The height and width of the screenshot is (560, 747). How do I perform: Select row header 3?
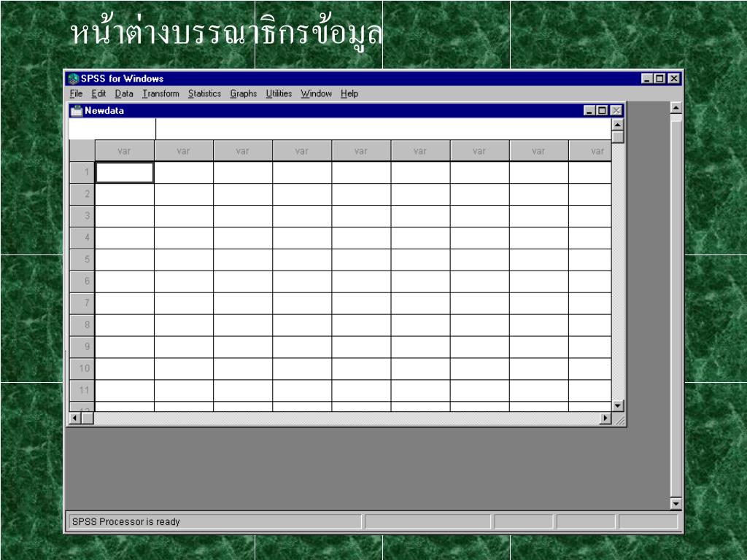[82, 216]
